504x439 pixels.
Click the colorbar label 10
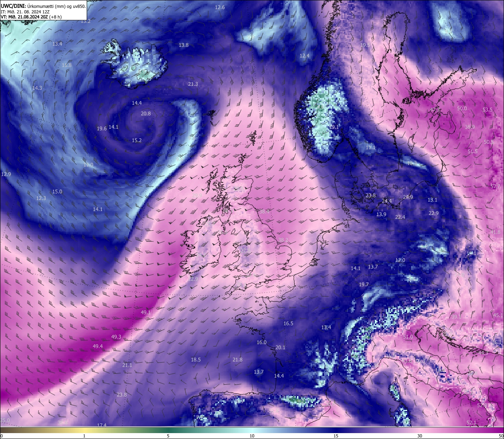[x=252, y=436]
